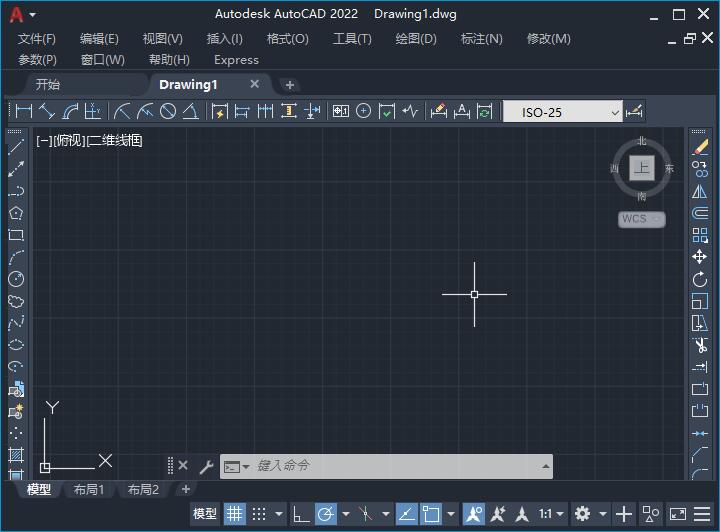Toggle show annotation objects button
The image size is (720, 532).
coord(473,514)
